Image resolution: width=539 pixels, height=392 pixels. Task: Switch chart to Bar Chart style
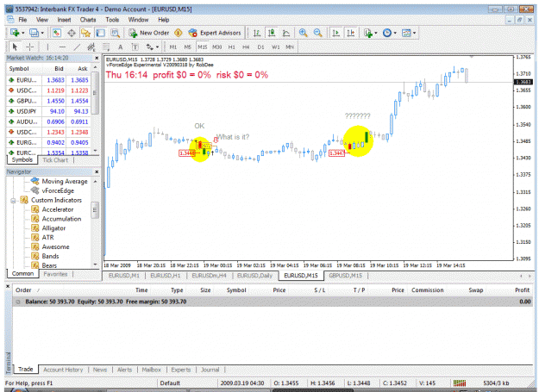[257, 33]
